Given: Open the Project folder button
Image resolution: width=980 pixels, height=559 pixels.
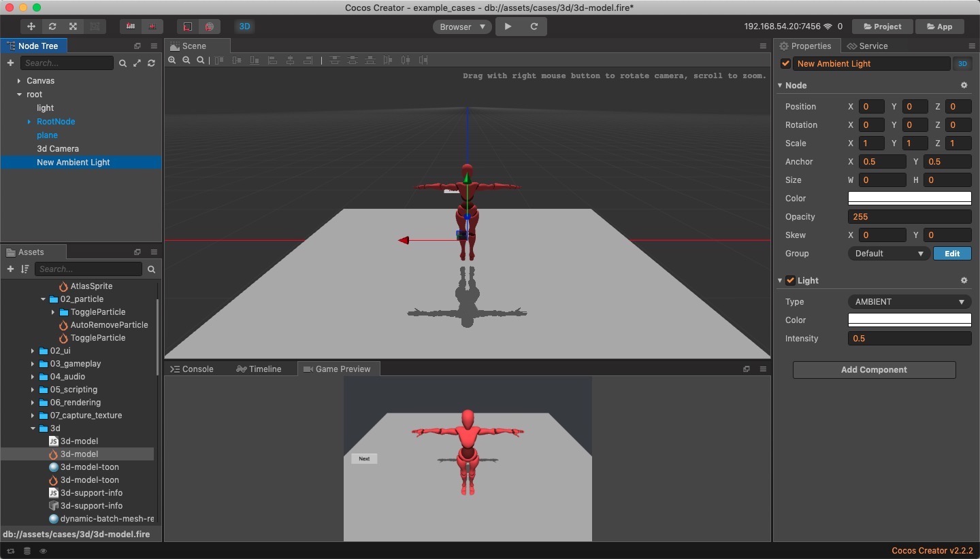Looking at the screenshot, I should 882,27.
